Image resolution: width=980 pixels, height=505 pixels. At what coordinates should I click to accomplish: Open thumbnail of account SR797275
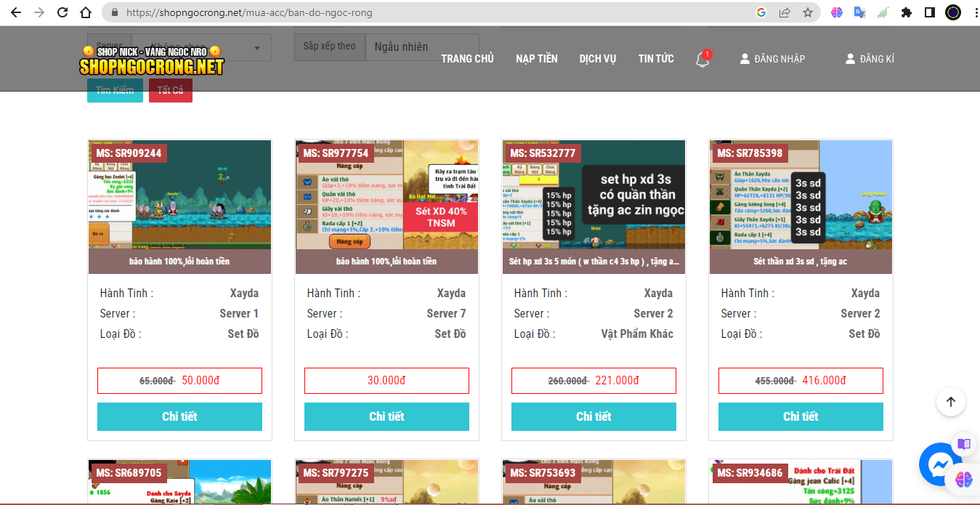pyautogui.click(x=386, y=482)
